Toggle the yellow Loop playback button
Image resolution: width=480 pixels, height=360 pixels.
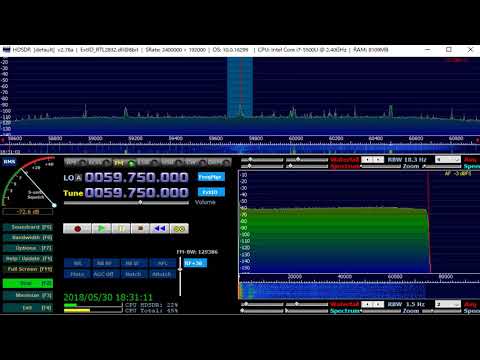click(179, 229)
